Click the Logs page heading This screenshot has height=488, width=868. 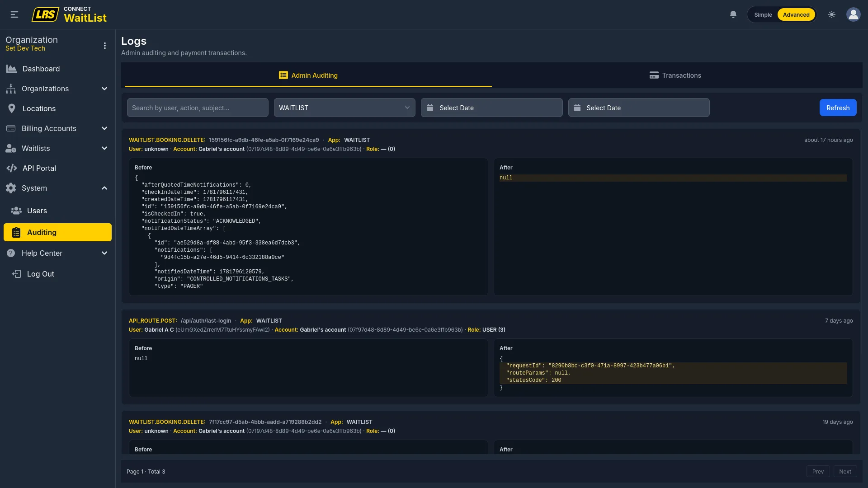pos(134,41)
